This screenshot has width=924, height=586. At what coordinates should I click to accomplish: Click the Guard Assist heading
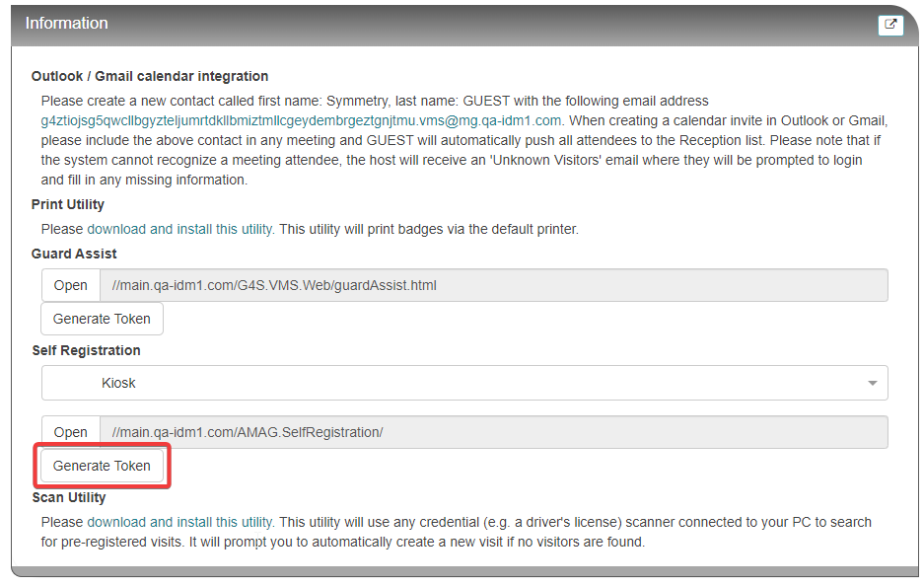[74, 254]
